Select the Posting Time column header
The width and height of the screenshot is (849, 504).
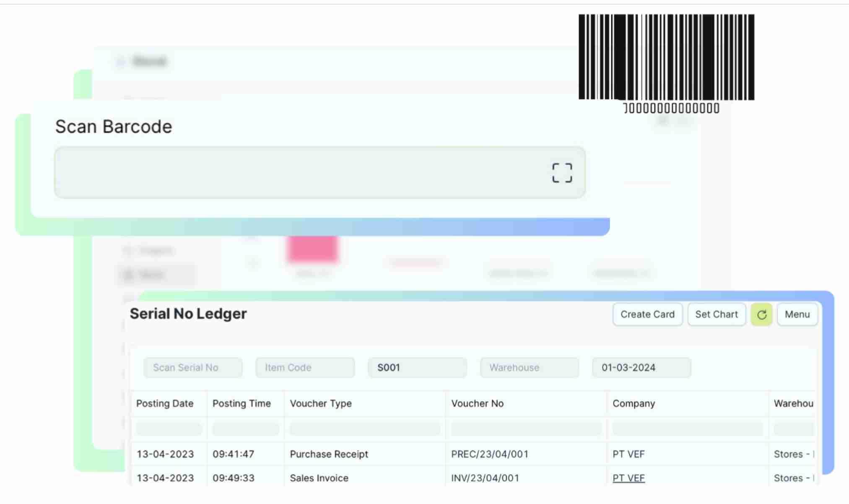(x=241, y=403)
